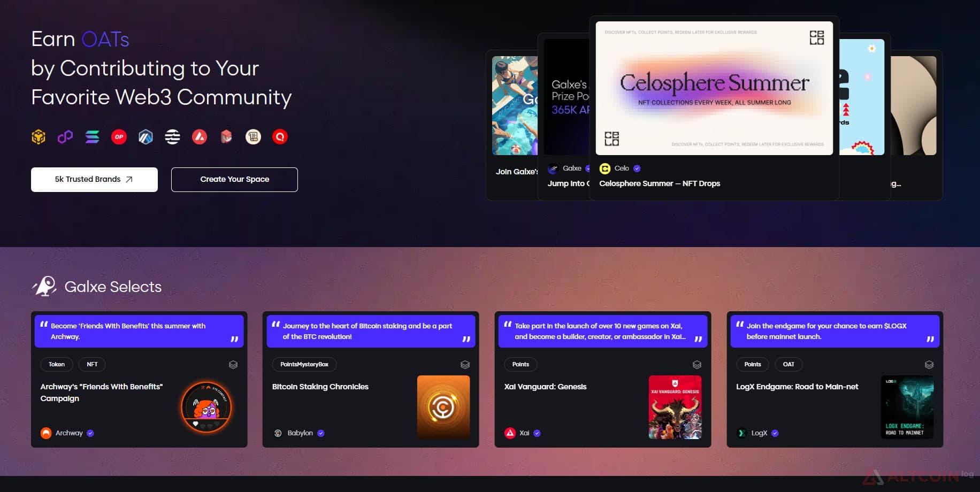This screenshot has width=980, height=492.
Task: Open the Xai Vanguard Genesis thumbnail
Action: click(x=675, y=407)
